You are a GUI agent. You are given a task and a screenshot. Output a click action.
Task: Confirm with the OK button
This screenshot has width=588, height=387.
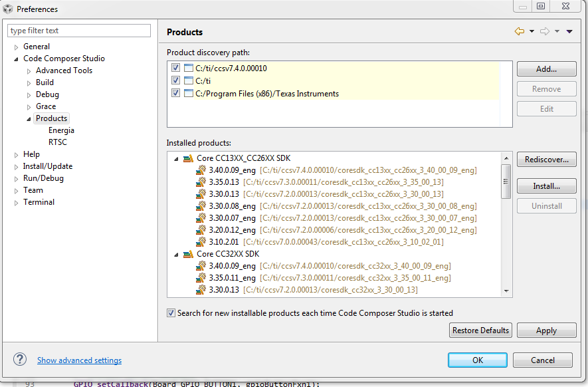pos(477,360)
